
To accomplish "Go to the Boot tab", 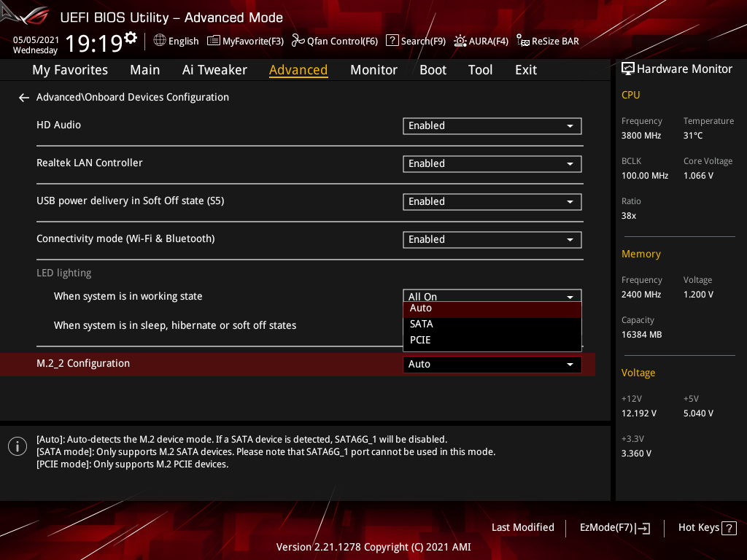I will click(x=433, y=70).
